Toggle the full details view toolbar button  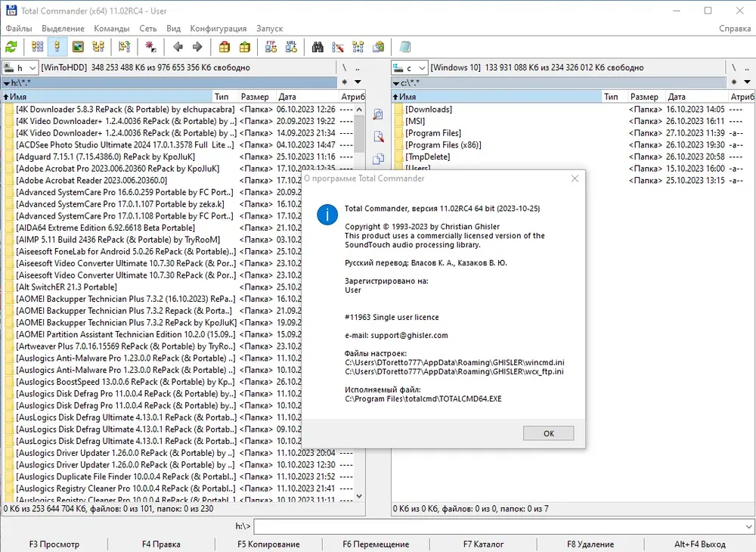[57, 47]
